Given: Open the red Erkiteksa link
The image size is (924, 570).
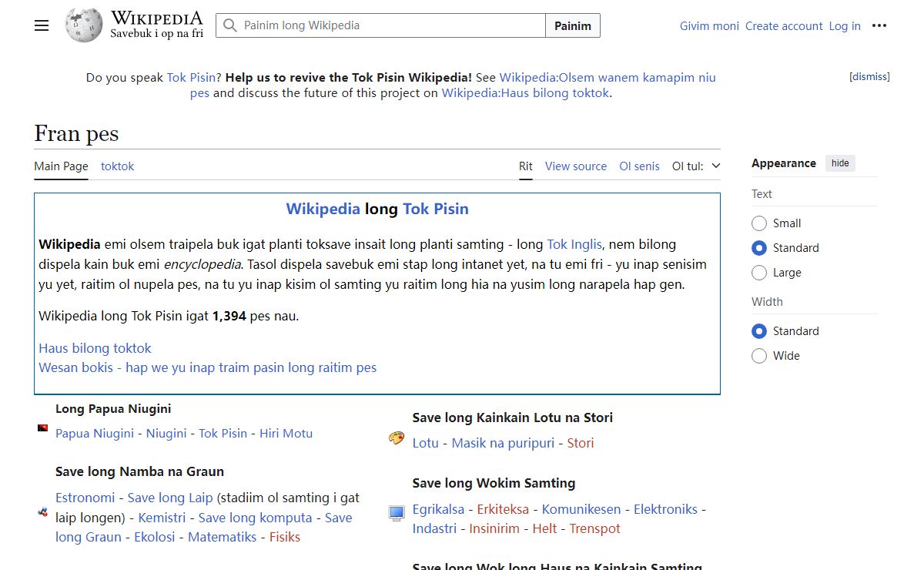Looking at the screenshot, I should pos(503,509).
